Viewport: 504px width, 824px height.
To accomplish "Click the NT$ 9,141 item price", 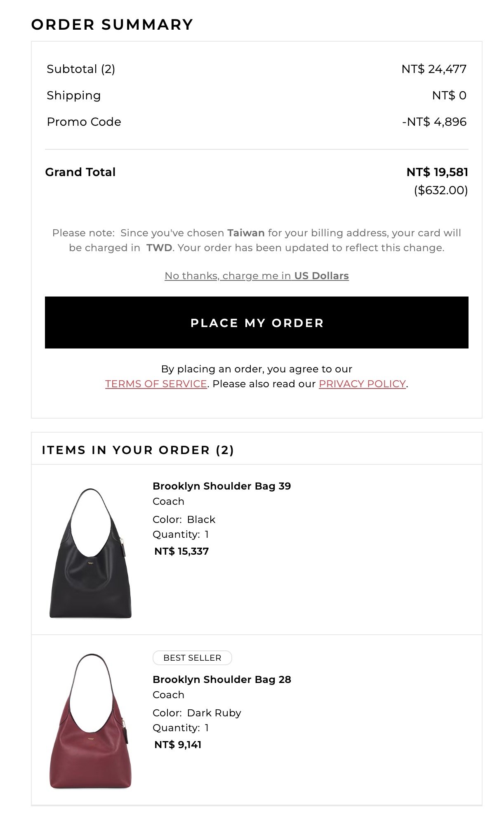I will pyautogui.click(x=178, y=745).
